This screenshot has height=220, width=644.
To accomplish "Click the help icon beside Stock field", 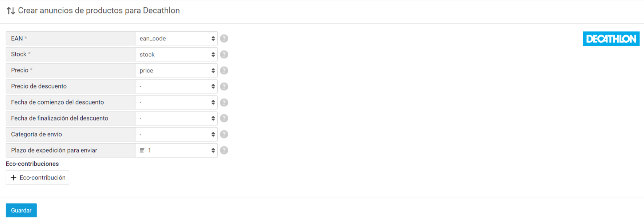I will (224, 55).
